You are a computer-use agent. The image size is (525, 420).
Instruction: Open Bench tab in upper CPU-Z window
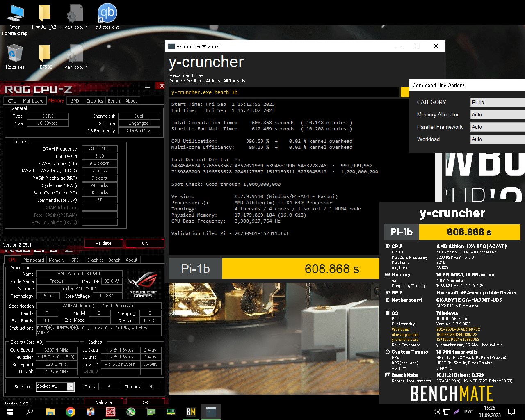(114, 101)
